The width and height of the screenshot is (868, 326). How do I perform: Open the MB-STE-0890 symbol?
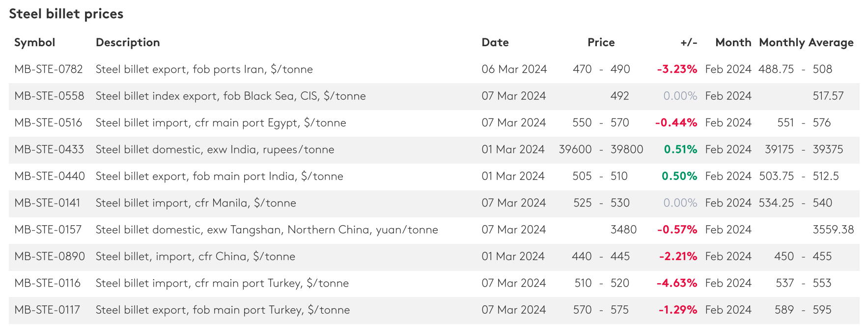[x=50, y=256]
